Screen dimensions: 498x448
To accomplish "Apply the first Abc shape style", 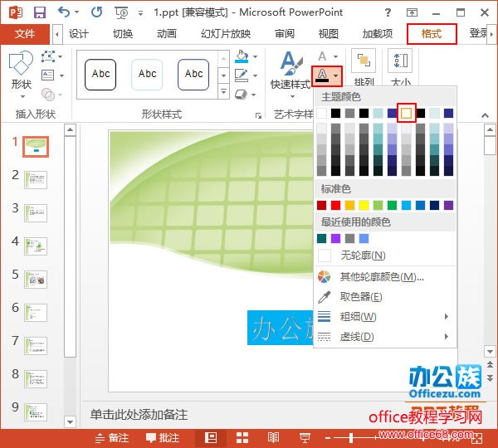I will tap(101, 75).
